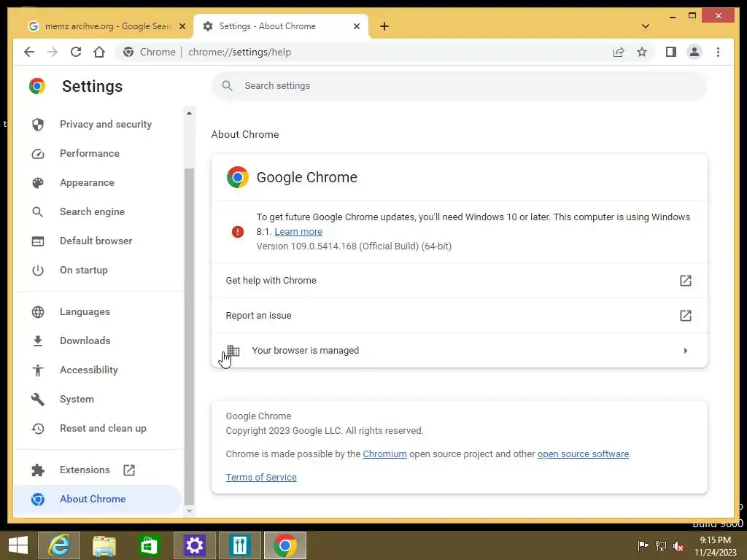Open Report an issue
Viewport: 747px width, 560px height.
(460, 315)
